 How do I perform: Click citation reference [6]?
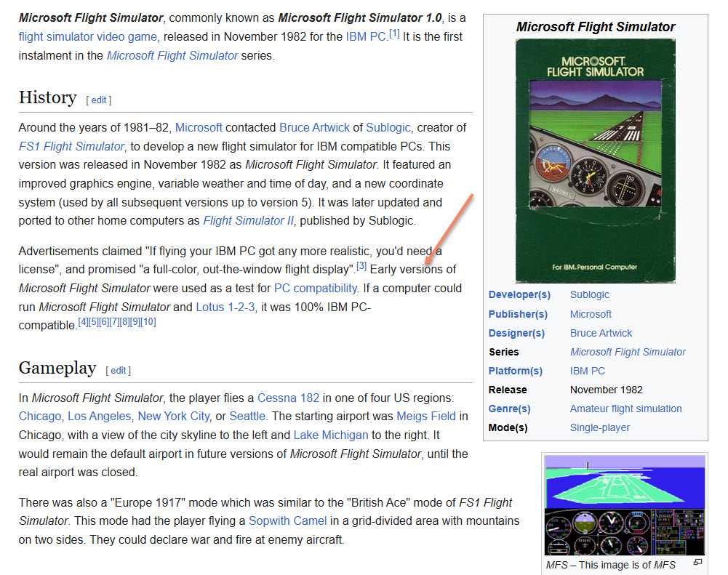[x=103, y=321]
